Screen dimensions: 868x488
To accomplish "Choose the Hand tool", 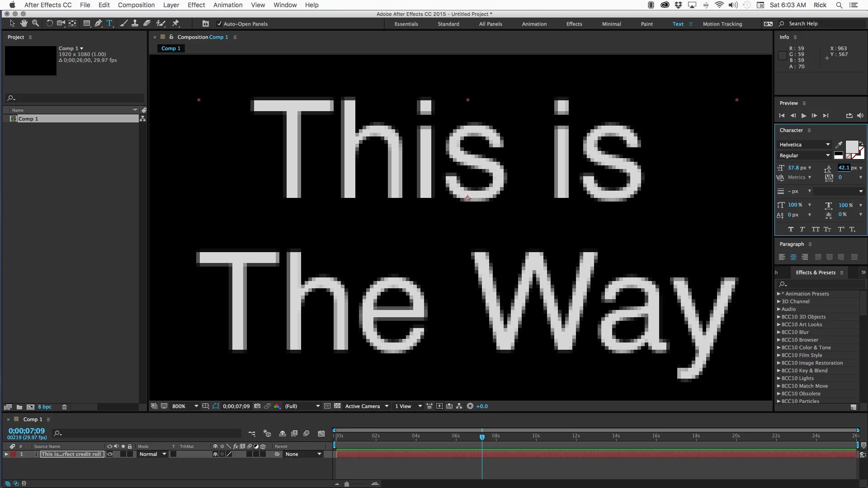I will click(24, 23).
